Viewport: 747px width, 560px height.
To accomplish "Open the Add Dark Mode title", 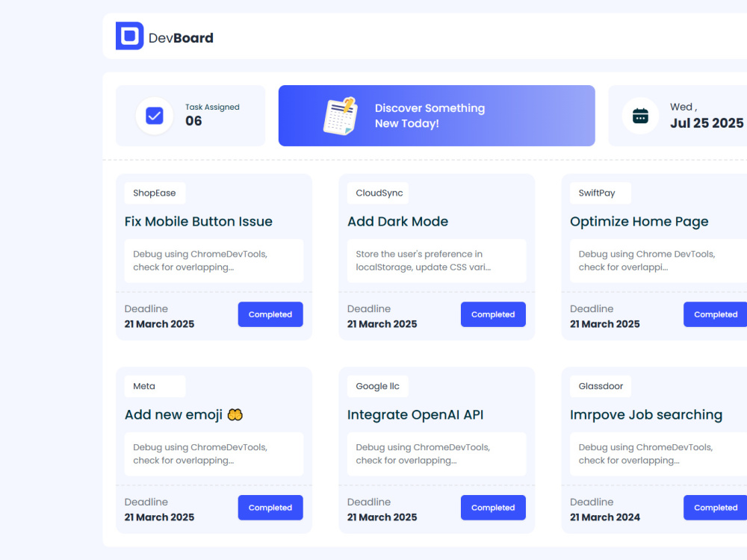I will point(398,222).
